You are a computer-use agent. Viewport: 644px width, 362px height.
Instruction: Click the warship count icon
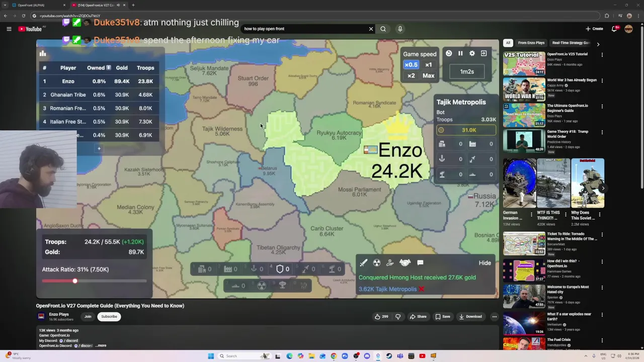472,174
